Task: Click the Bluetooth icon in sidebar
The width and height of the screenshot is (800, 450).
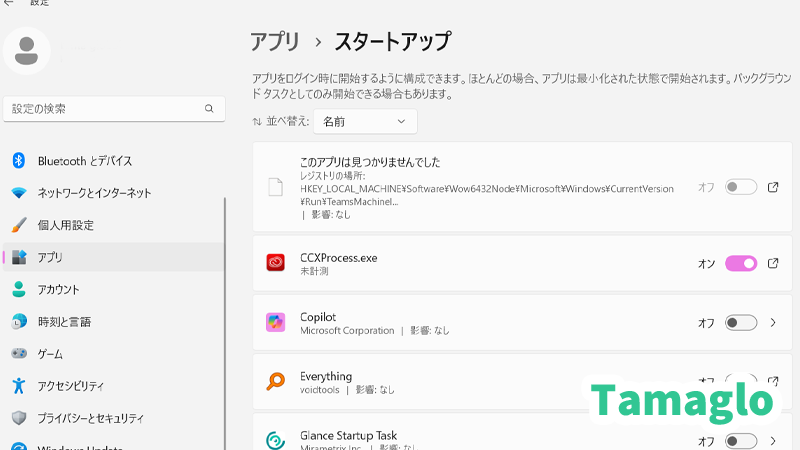Action: [x=19, y=161]
